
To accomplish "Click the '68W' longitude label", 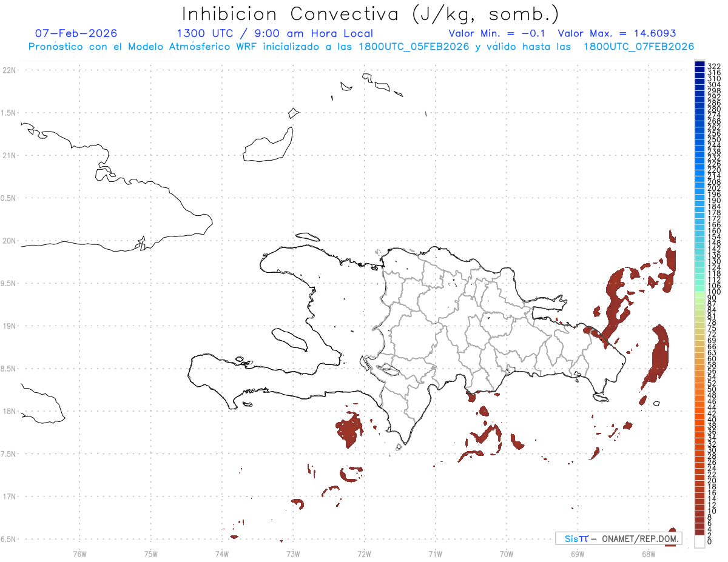I will click(x=649, y=553).
